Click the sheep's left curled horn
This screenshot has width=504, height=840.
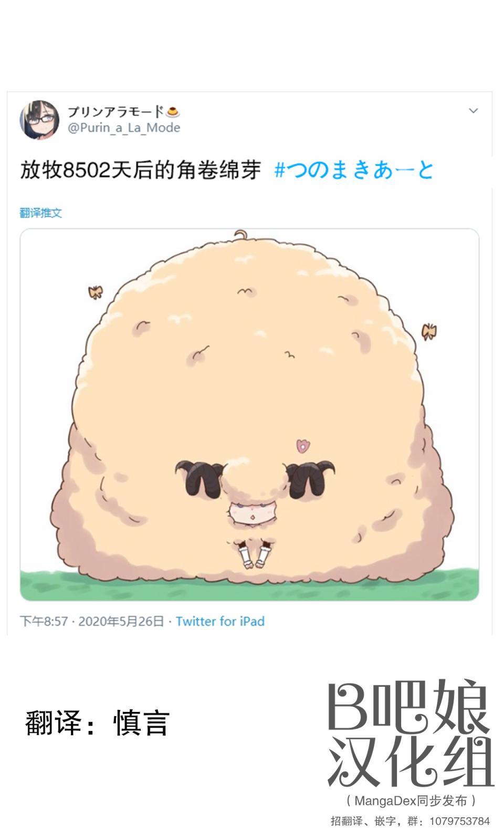point(199,478)
